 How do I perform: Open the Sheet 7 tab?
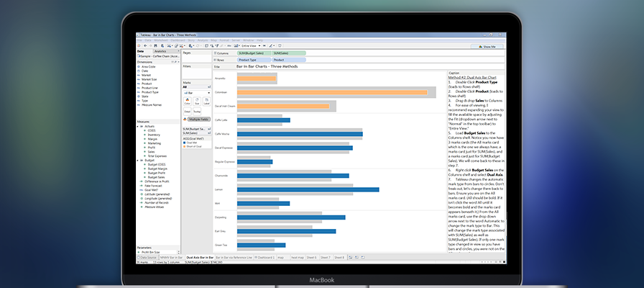click(325, 257)
